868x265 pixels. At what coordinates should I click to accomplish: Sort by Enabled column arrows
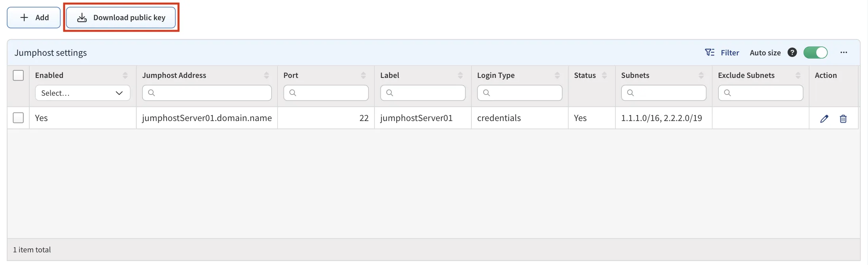point(125,75)
